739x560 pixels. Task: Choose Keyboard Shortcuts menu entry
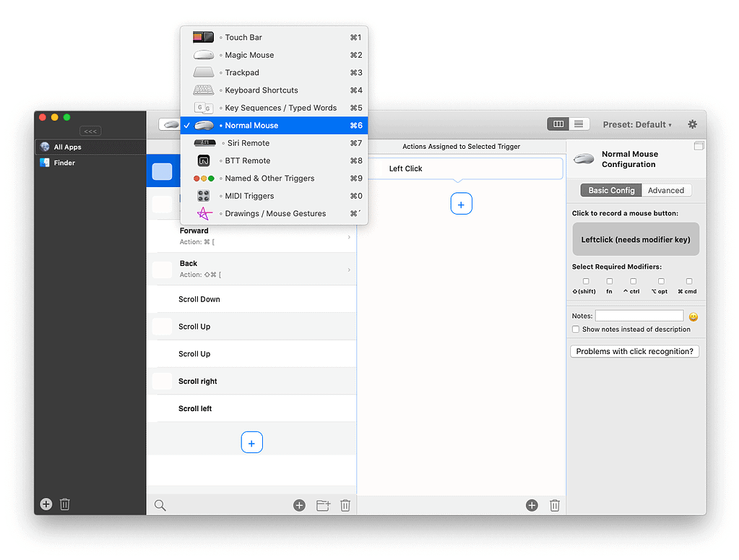click(x=274, y=90)
